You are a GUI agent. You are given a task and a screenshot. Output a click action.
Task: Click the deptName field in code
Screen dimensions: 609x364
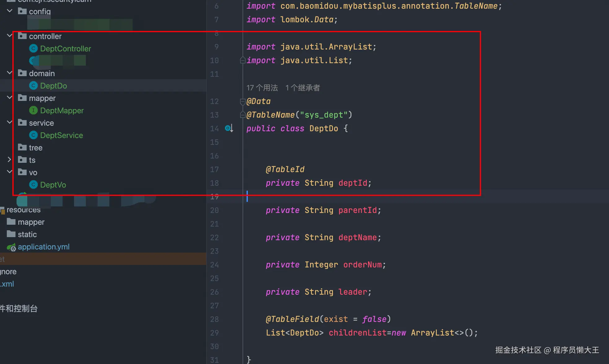click(x=357, y=237)
